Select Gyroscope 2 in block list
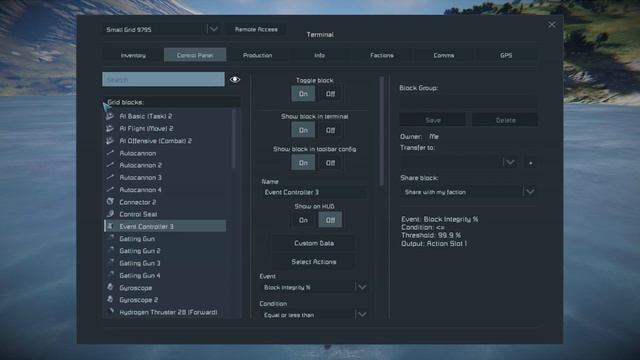The height and width of the screenshot is (360, 640). point(165,300)
